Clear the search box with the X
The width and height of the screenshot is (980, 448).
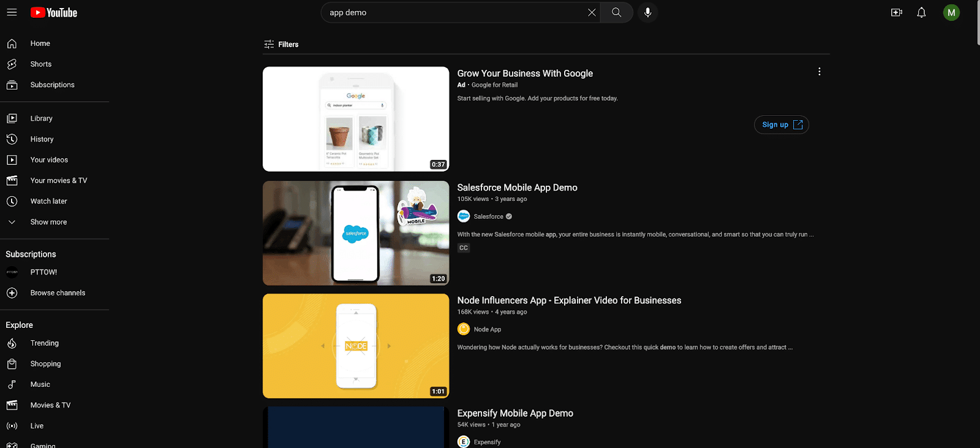(x=592, y=12)
